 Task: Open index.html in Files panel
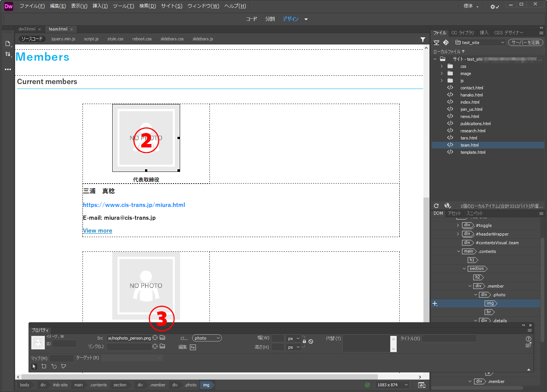click(470, 102)
